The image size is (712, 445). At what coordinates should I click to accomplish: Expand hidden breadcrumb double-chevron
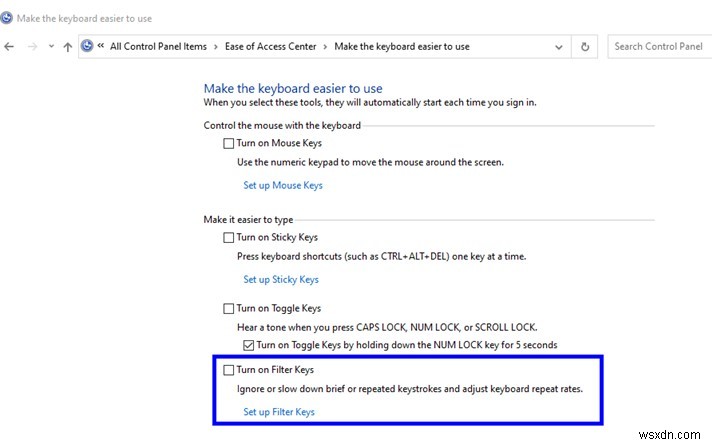pos(101,45)
